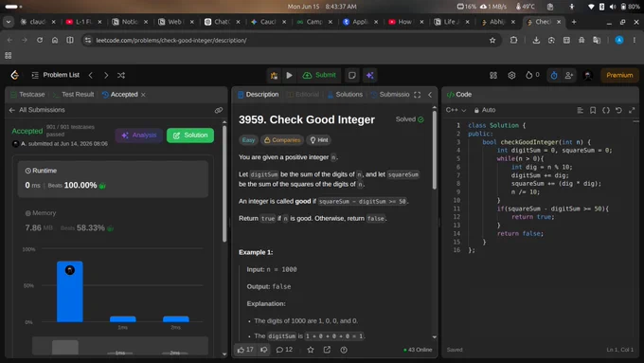Maximize the description panel

click(418, 95)
